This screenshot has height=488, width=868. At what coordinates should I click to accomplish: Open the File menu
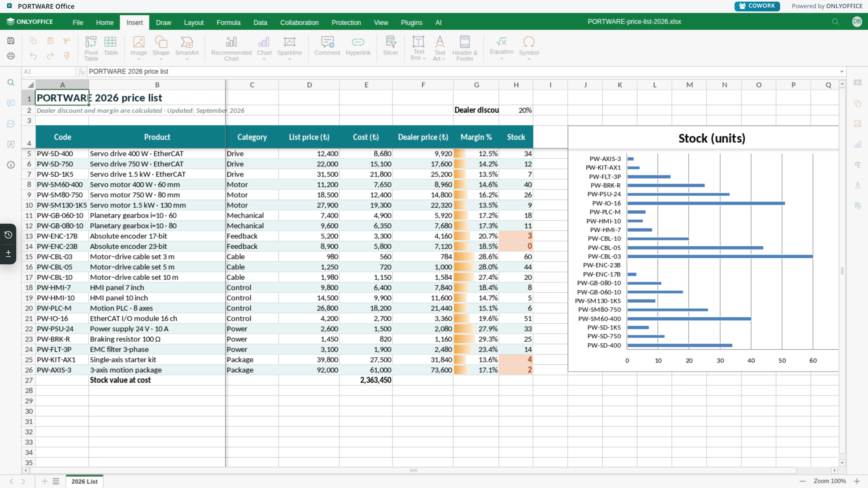tap(78, 23)
